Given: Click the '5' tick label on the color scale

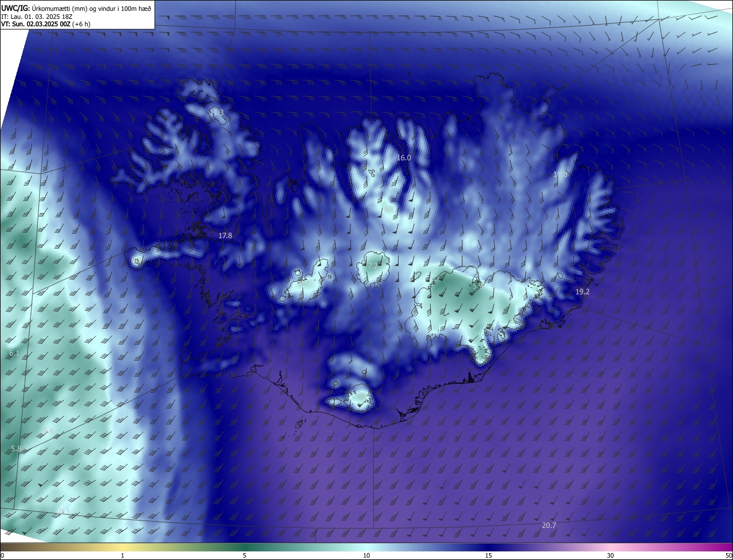Looking at the screenshot, I should tap(245, 556).
